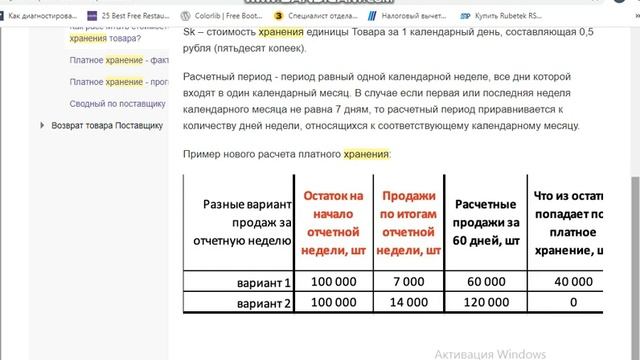Open sidebar item 'Платное хранение - факт'
The image size is (640, 360).
[x=119, y=60]
